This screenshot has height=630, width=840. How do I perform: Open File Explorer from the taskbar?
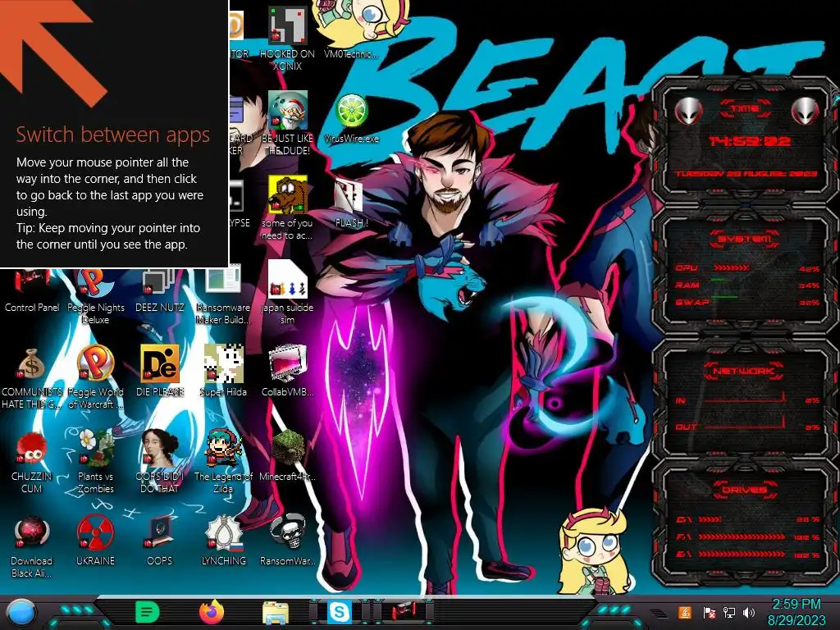pos(276,613)
